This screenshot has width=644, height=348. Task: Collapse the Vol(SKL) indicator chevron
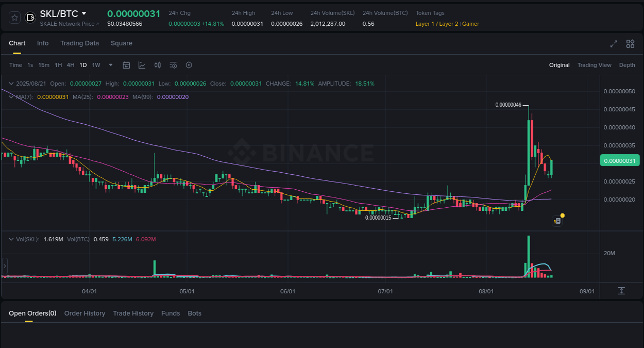[x=11, y=239]
